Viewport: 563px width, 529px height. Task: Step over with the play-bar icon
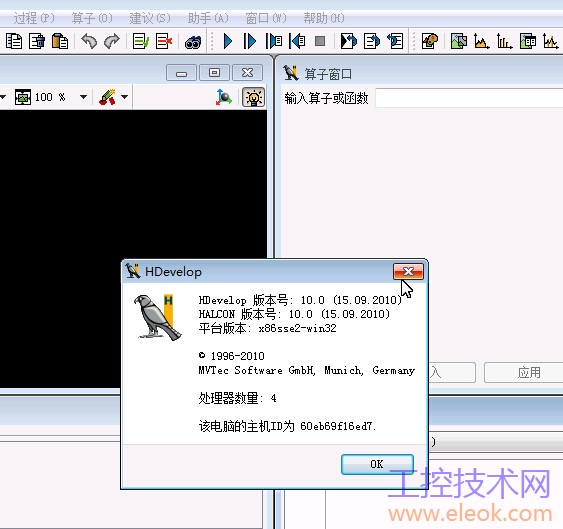click(x=250, y=41)
